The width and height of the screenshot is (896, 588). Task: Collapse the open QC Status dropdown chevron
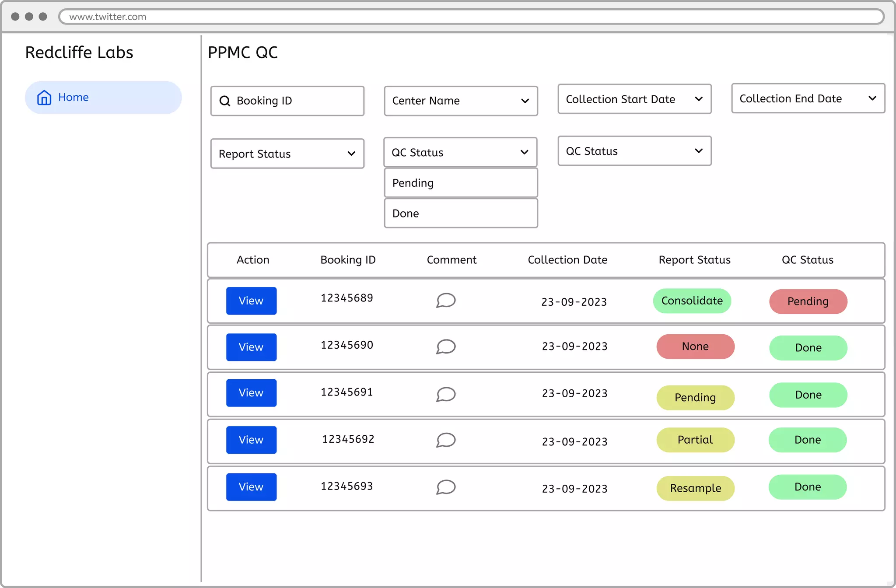(524, 152)
